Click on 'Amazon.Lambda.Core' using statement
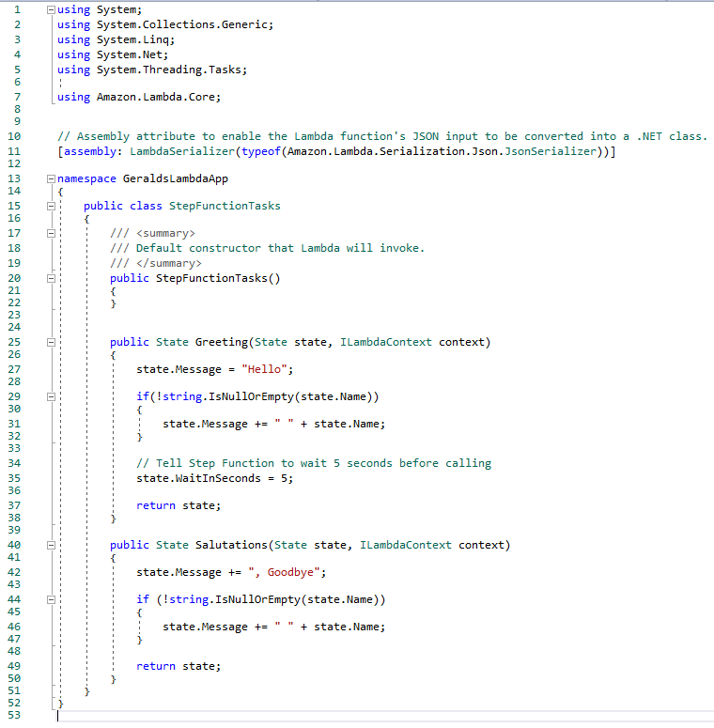This screenshot has height=728, width=714. (x=156, y=97)
